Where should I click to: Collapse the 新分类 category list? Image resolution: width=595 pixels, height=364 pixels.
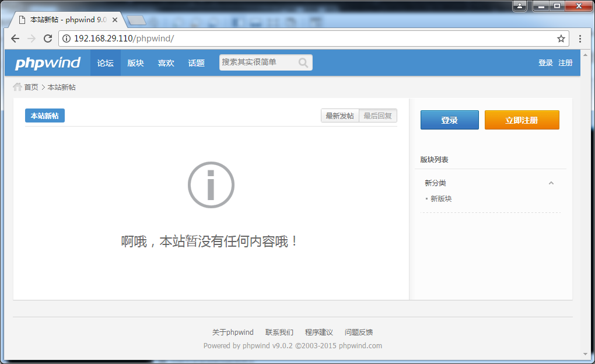pos(551,183)
